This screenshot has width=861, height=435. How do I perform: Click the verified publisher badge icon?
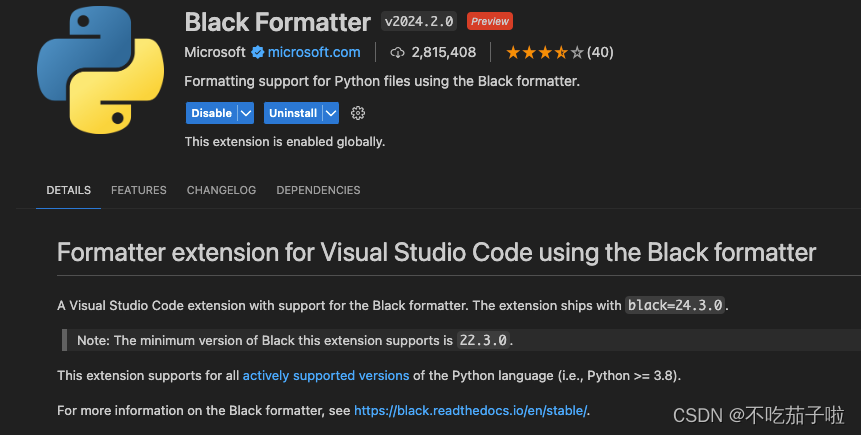[x=257, y=52]
